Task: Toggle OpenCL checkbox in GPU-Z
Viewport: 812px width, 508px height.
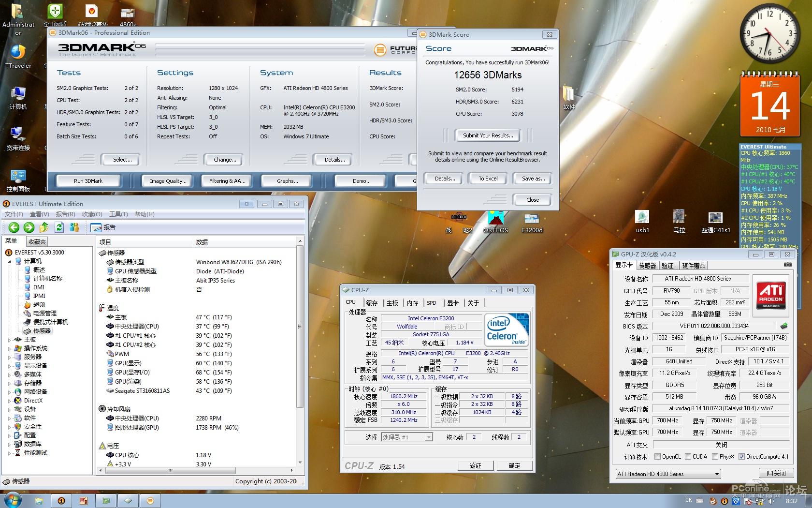Action: [657, 457]
